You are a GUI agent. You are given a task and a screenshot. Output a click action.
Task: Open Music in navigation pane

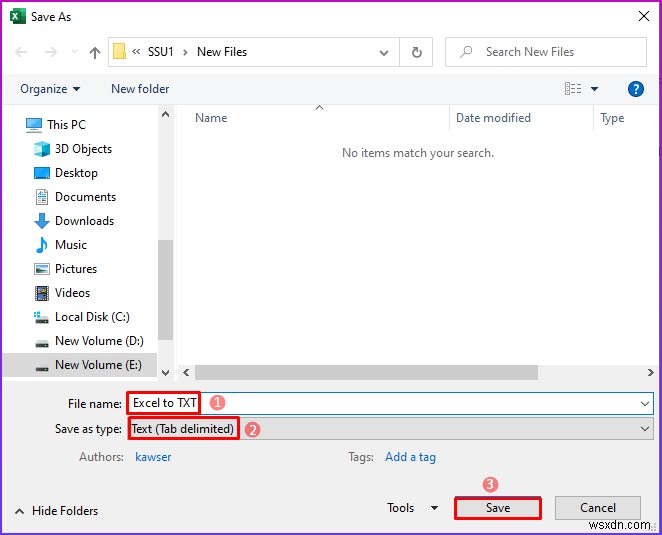pos(71,245)
